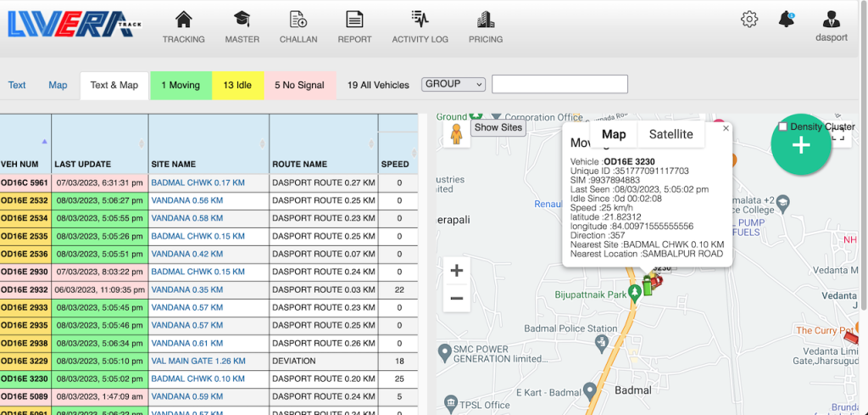
Task: Zoom in on the map
Action: tap(456, 272)
